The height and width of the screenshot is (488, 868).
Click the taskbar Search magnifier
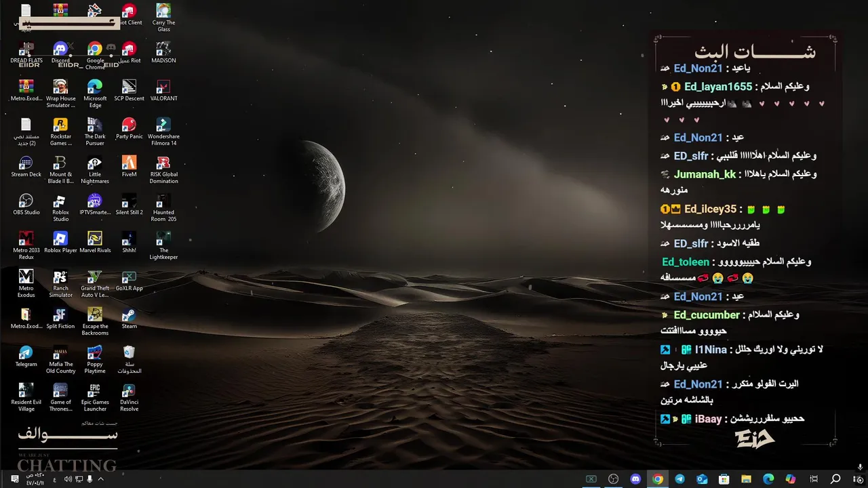(835, 479)
